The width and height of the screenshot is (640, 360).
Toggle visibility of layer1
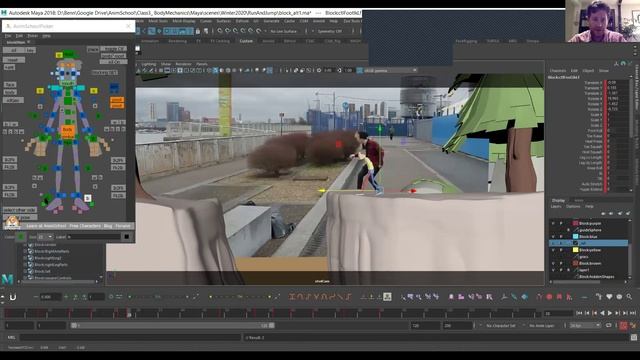553,270
